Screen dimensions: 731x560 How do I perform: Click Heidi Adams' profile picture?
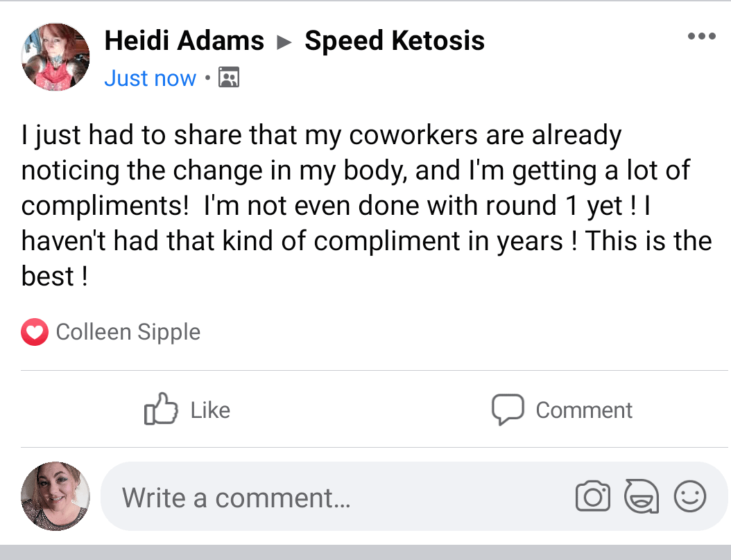55,57
